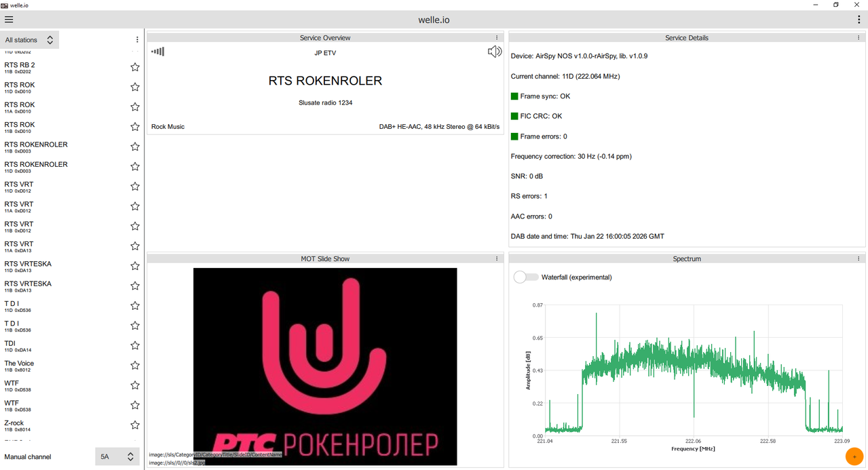Click the 'Frequency correction: 30 Hz' line
This screenshot has width=868, height=470.
click(x=571, y=156)
